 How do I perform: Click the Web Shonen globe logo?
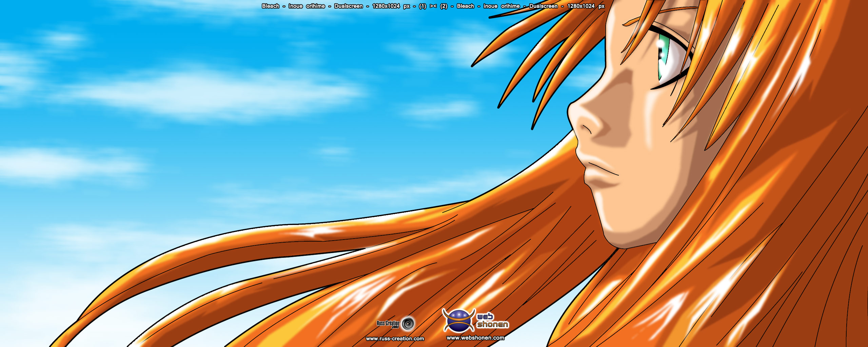pyautogui.click(x=458, y=320)
